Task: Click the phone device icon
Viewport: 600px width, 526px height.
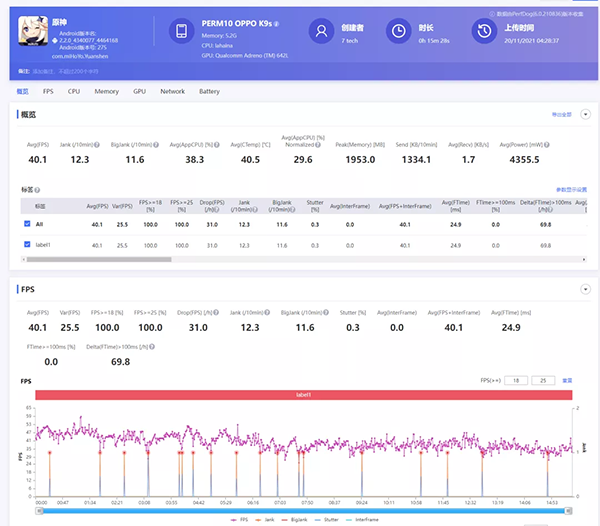Action: coord(182,32)
